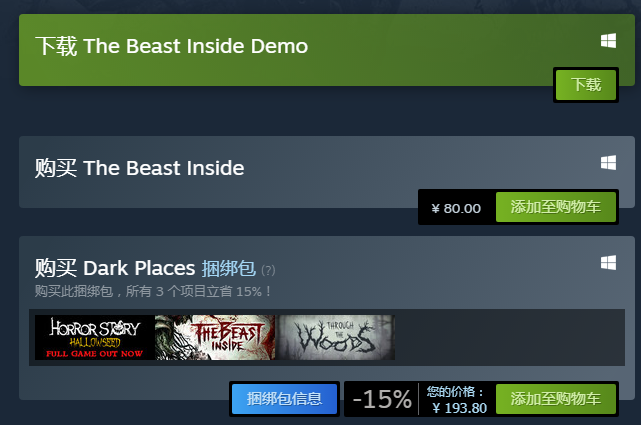
Task: Click Windows icon in Demo download box
Action: (608, 41)
